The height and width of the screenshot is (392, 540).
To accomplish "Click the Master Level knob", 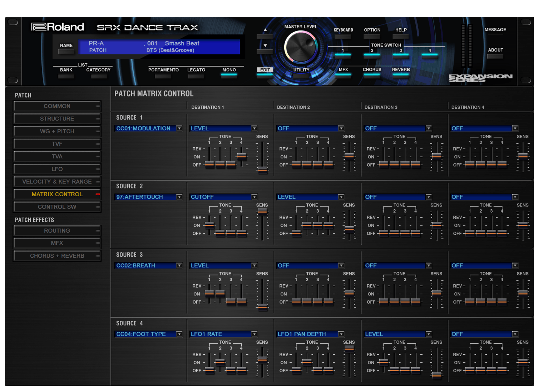I will (301, 47).
